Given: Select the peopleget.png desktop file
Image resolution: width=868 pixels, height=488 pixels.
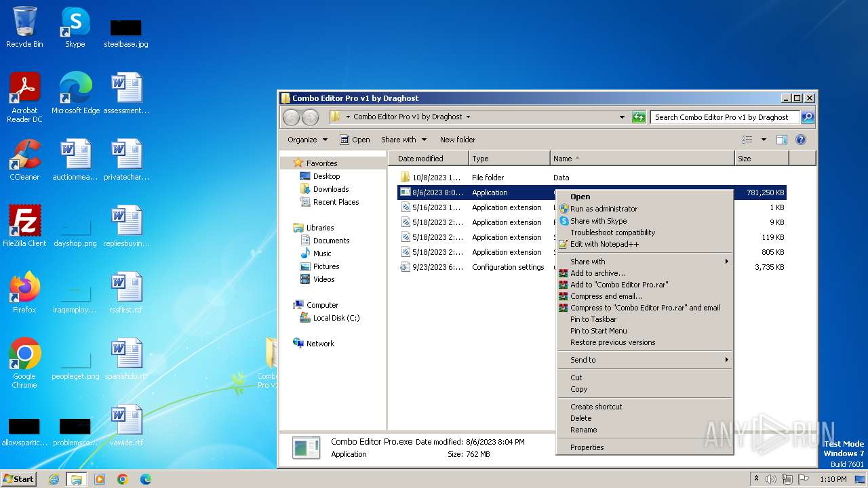Looking at the screenshot, I should 75,365.
